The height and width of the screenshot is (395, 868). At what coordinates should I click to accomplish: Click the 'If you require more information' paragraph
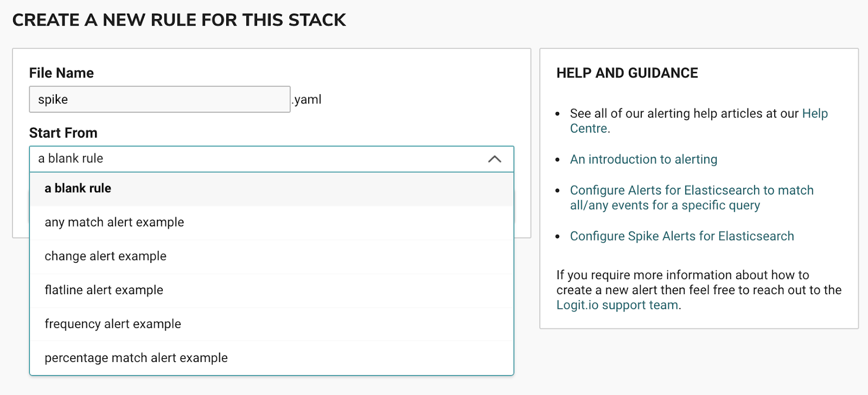point(699,282)
